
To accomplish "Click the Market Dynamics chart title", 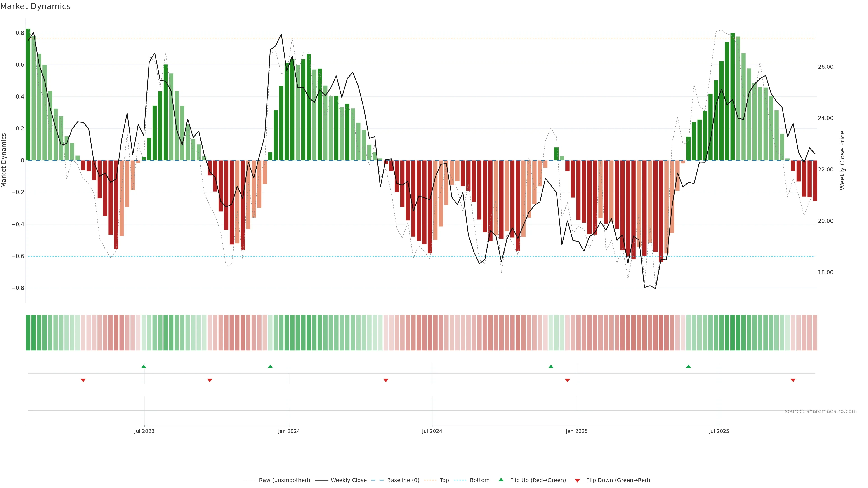I will pos(35,6).
